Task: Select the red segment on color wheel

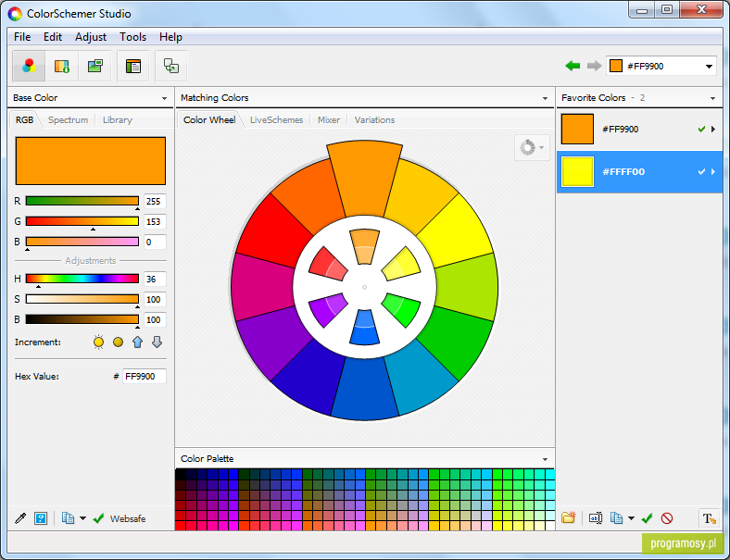Action: pyautogui.click(x=272, y=230)
